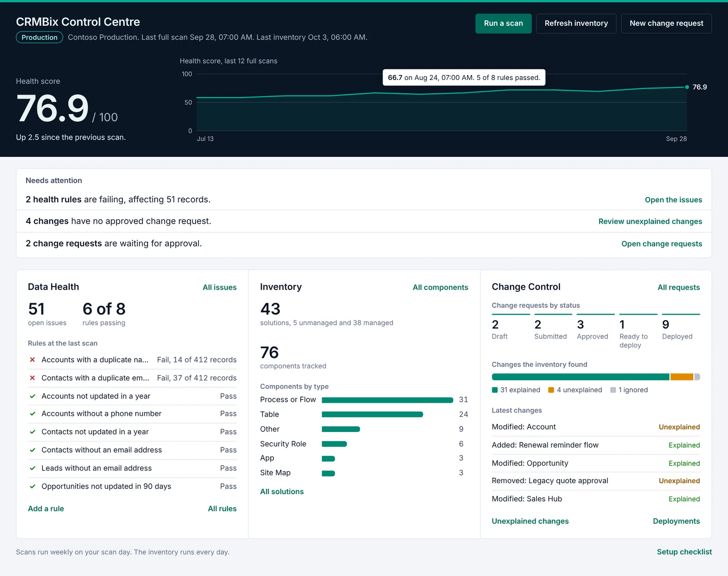Select the Ready to deploy status

[x=638, y=331]
